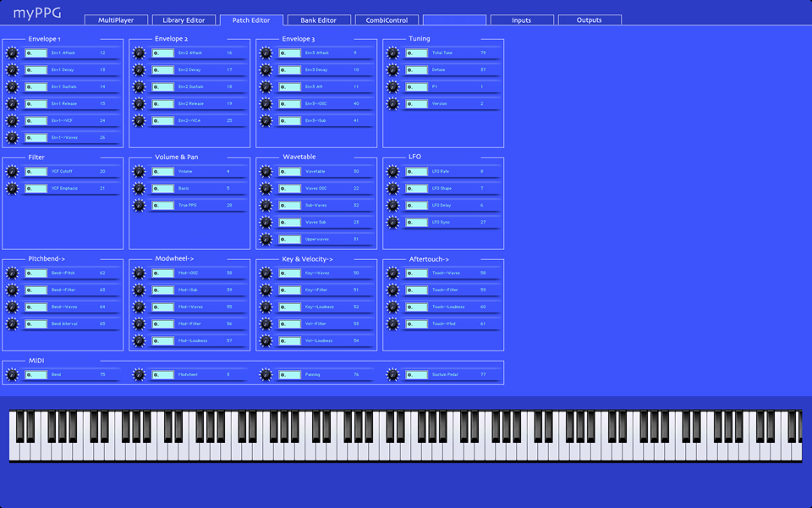Click the Env1->Waves knob
812x508 pixels.
12,138
